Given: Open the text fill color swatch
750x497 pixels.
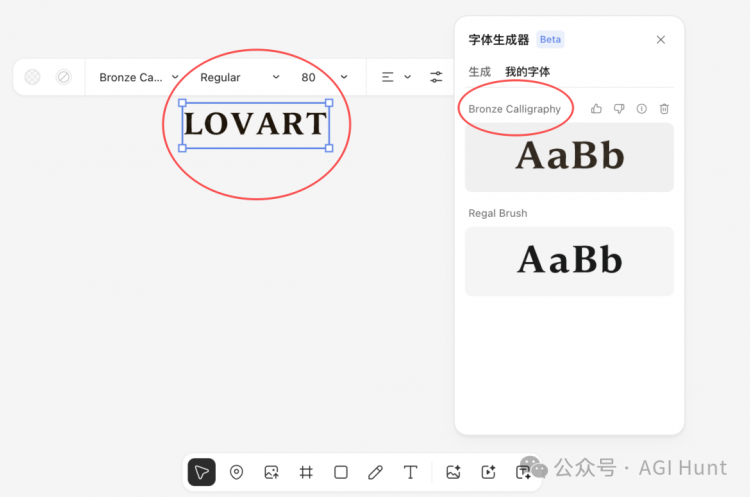Looking at the screenshot, I should point(33,77).
